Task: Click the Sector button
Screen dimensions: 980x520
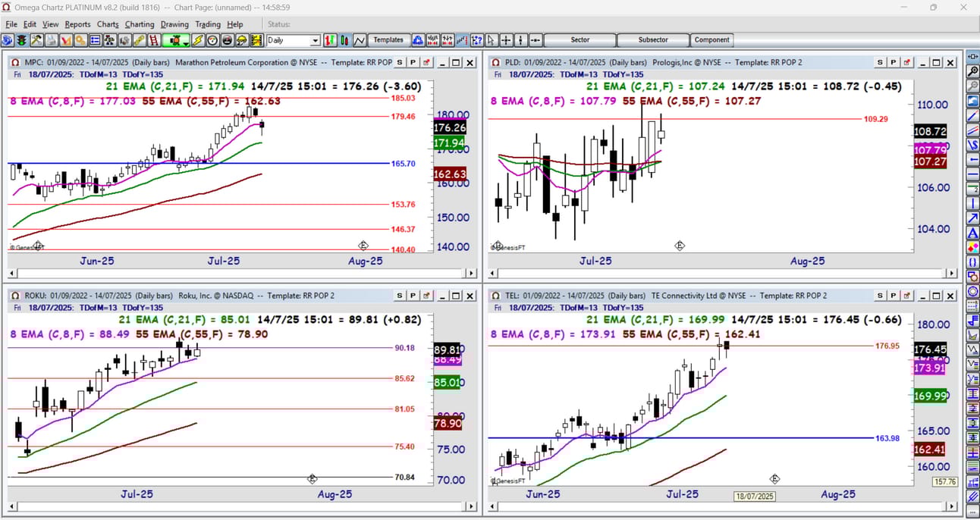Action: [580, 40]
